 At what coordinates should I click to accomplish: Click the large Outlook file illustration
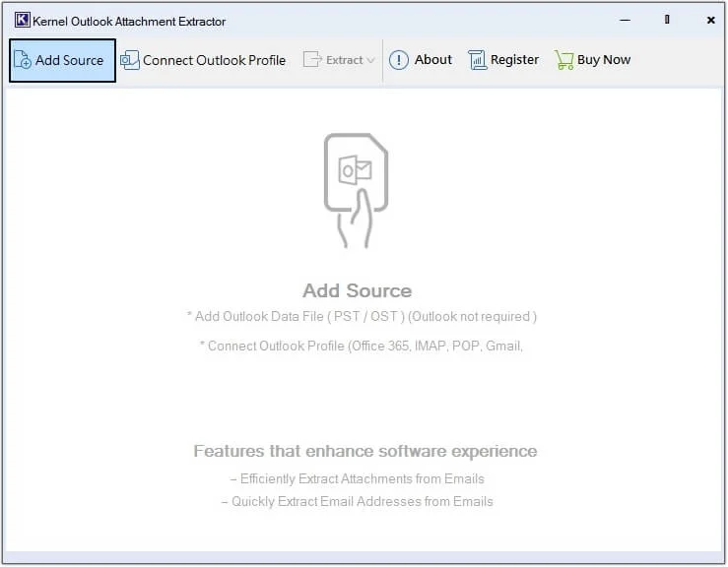(x=356, y=190)
